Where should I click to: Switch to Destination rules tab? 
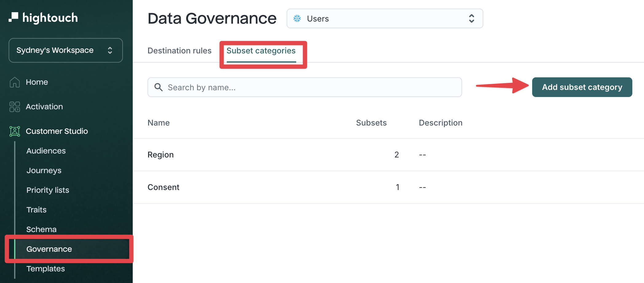point(179,51)
